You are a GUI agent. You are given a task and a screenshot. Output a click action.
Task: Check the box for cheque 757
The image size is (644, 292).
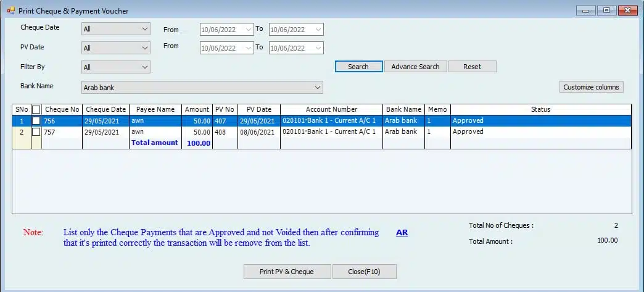[36, 132]
